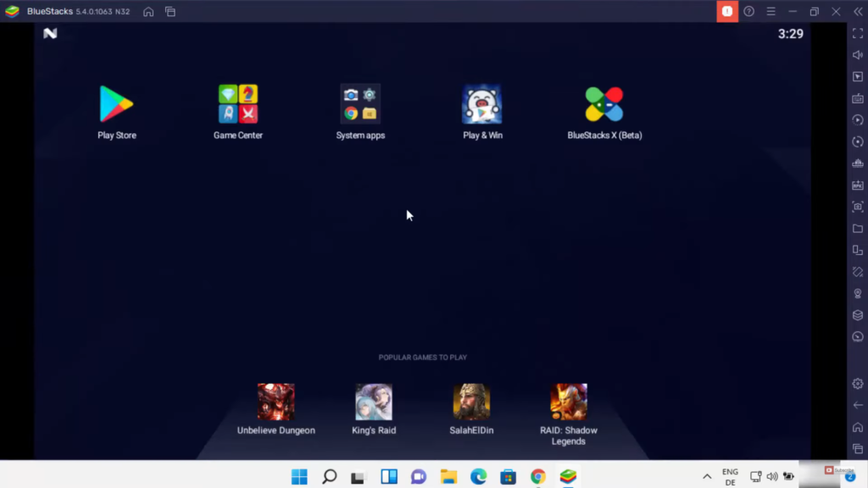Click the fullscreen icon in the sidebar
Viewport: 868px width, 488px height.
point(857,33)
